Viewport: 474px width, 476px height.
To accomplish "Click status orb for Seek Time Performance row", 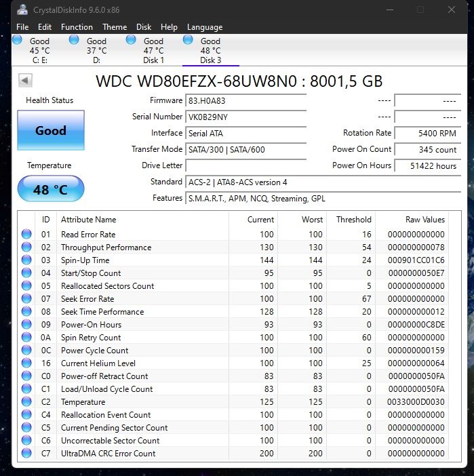I will (x=26, y=311).
